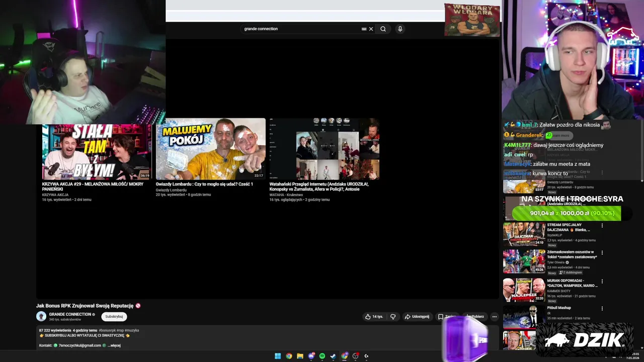Click the #muzyka hashtag
This screenshot has height=362, width=644.
[132, 330]
